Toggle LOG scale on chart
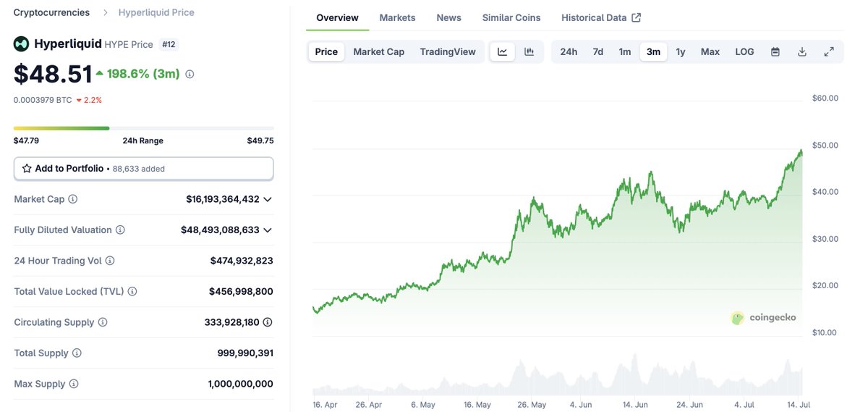This screenshot has height=412, width=868. 744,51
